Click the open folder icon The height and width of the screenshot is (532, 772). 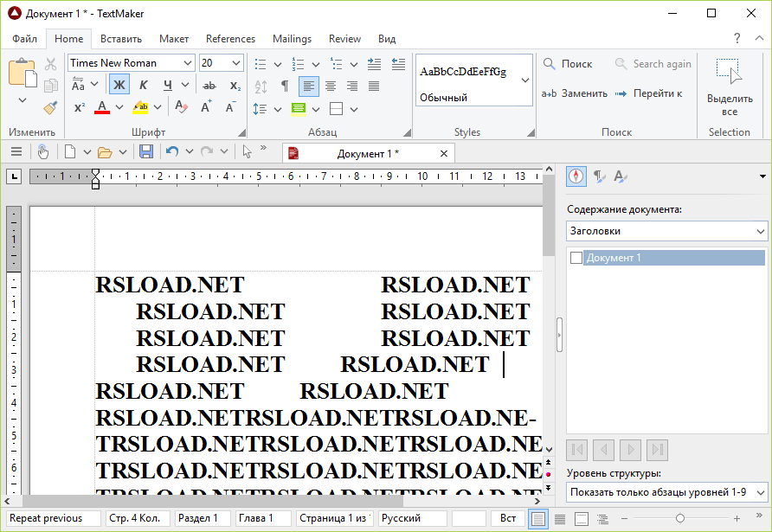coord(105,152)
